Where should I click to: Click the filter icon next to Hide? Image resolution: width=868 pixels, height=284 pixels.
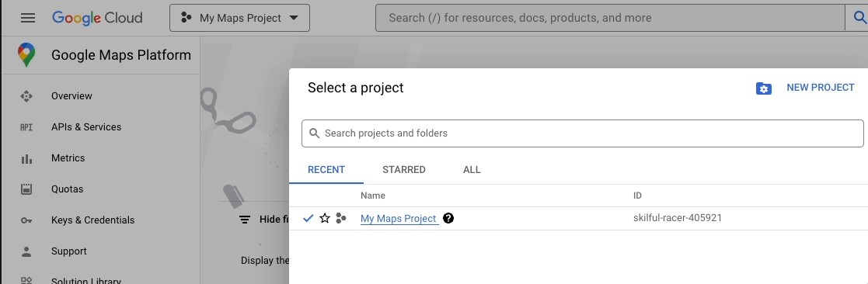point(244,220)
